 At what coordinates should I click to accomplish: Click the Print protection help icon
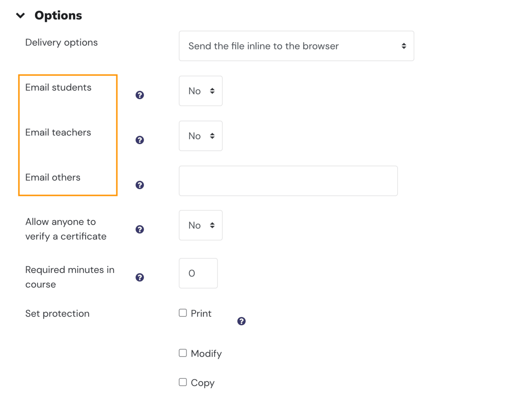(x=241, y=321)
